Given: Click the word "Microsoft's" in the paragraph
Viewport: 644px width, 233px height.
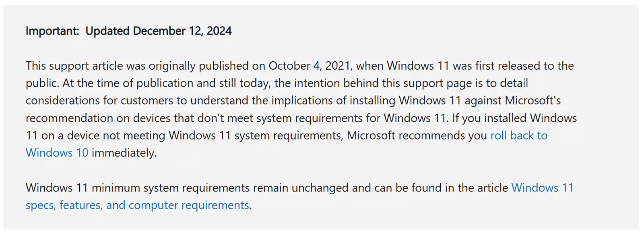Looking at the screenshot, I should point(533,101).
